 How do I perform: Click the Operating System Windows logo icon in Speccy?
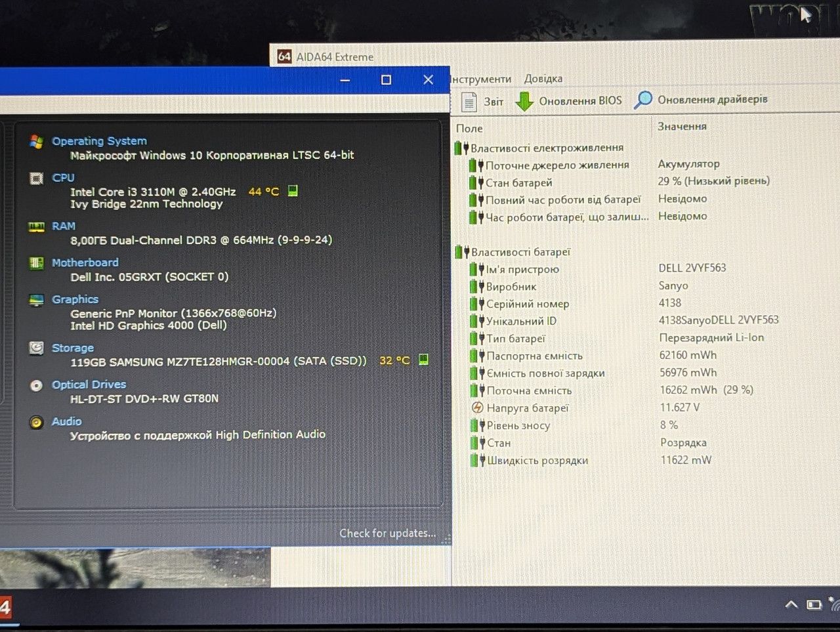coord(36,141)
